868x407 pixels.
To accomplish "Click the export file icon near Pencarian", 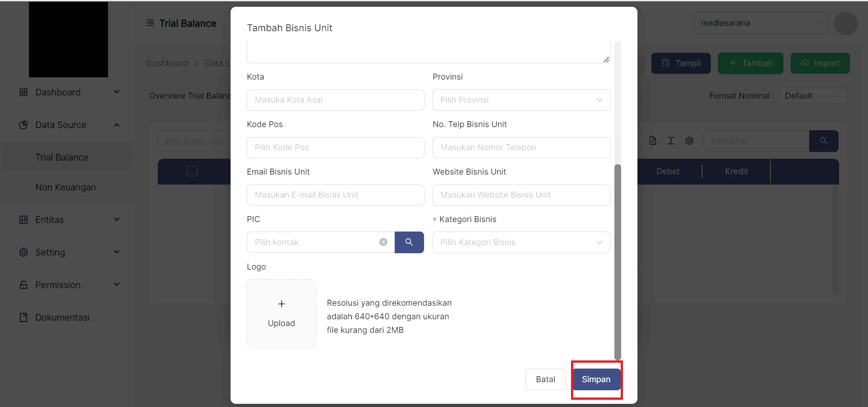I will pos(653,141).
